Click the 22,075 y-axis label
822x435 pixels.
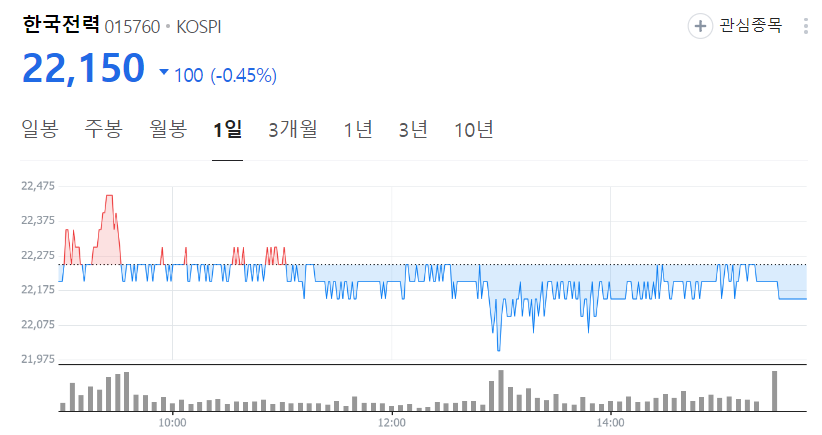point(38,324)
